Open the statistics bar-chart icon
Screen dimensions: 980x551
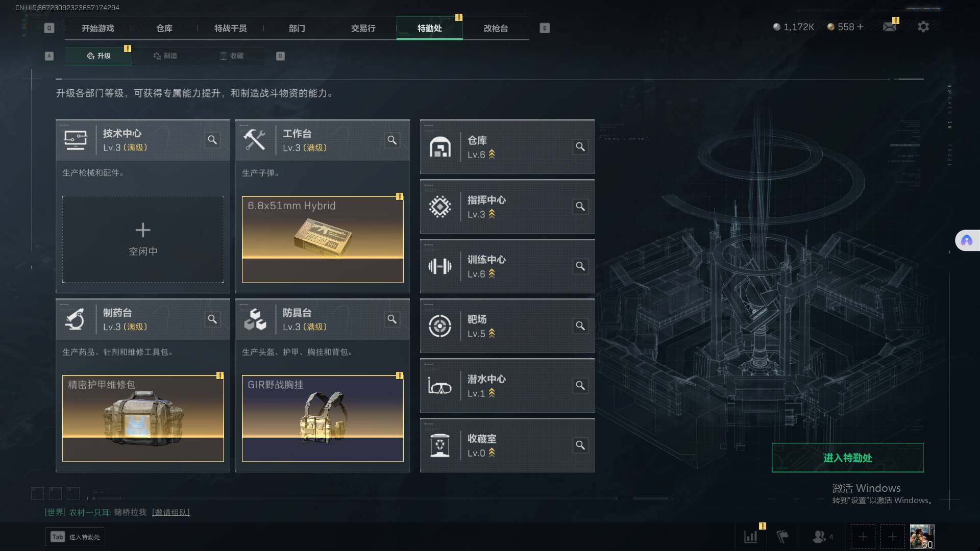tap(751, 537)
